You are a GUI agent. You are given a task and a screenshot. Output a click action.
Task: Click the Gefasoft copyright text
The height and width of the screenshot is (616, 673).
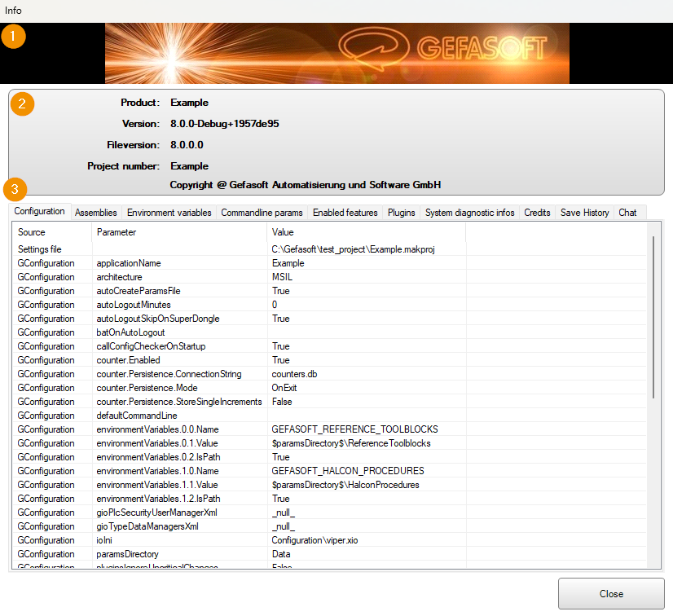coord(306,185)
